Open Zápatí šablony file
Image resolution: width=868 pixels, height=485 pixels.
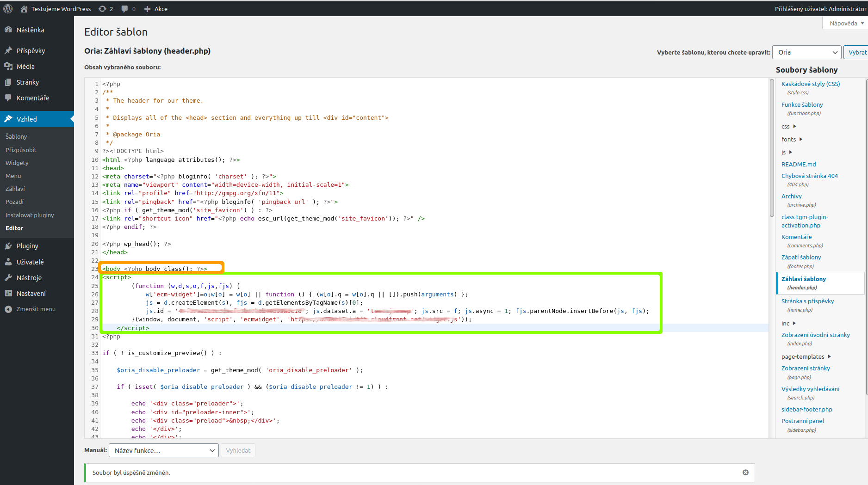pos(801,257)
